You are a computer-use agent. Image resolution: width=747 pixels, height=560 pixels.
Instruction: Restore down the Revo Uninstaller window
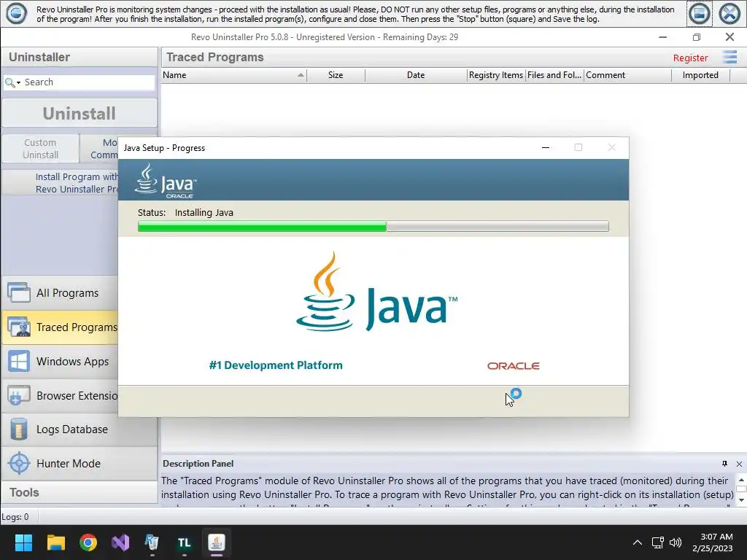pos(697,37)
